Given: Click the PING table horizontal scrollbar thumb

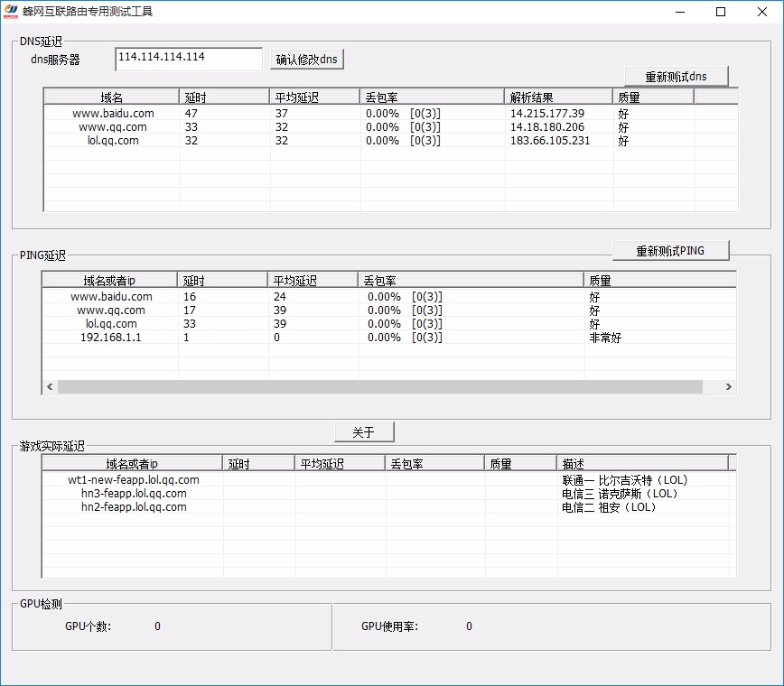Looking at the screenshot, I should pyautogui.click(x=380, y=386).
